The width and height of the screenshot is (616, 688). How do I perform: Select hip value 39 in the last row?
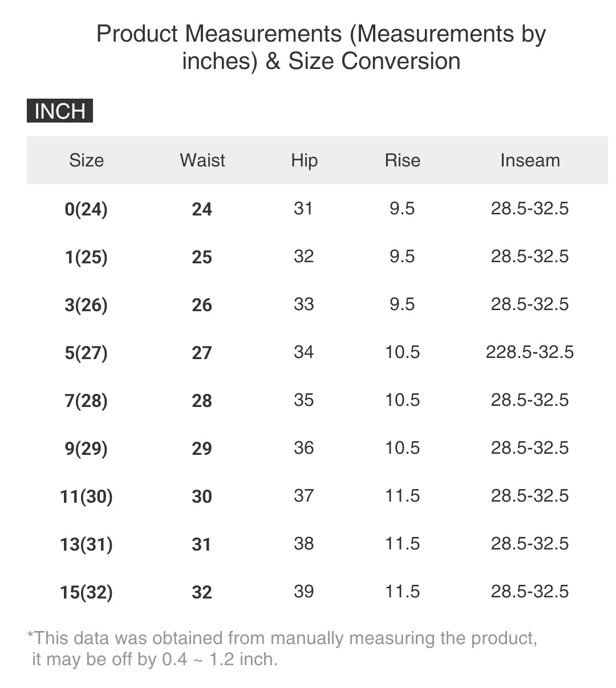click(x=303, y=591)
